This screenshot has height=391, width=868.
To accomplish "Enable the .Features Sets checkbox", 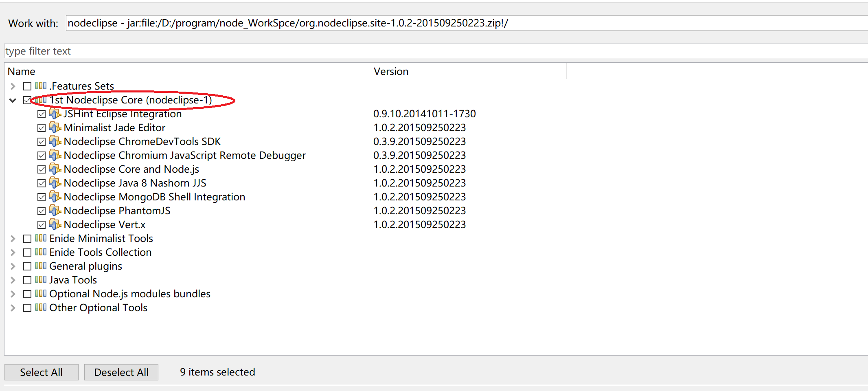I will click(x=27, y=86).
